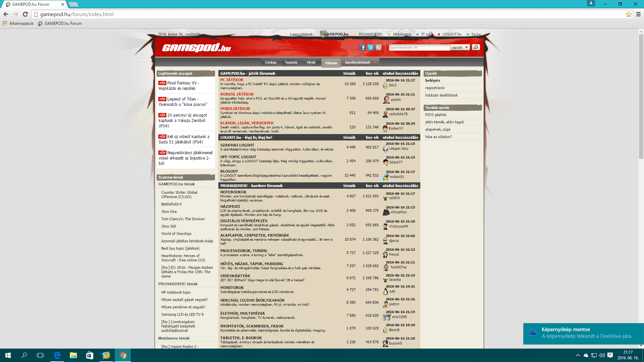The image size is (644, 362).
Task: Open File Explorer from taskbar
Action: click(x=73, y=355)
